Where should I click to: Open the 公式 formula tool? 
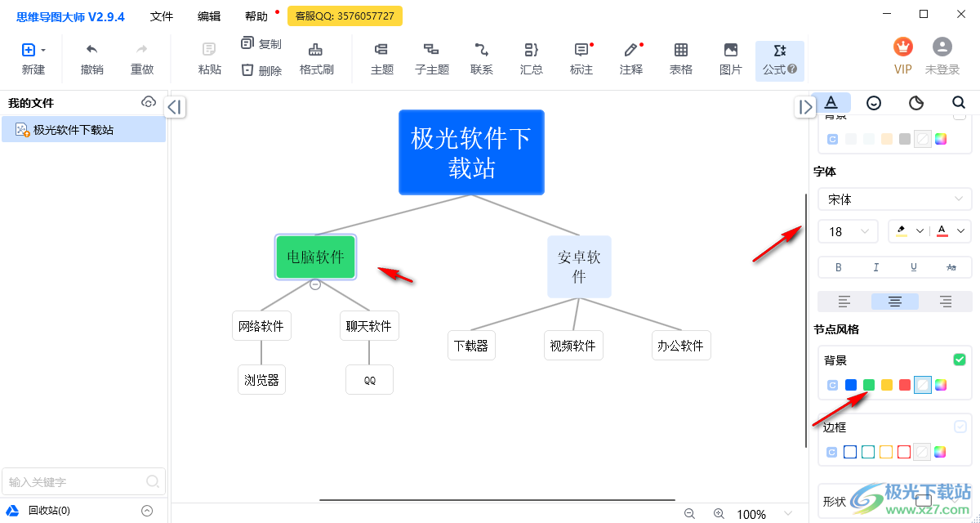(780, 60)
